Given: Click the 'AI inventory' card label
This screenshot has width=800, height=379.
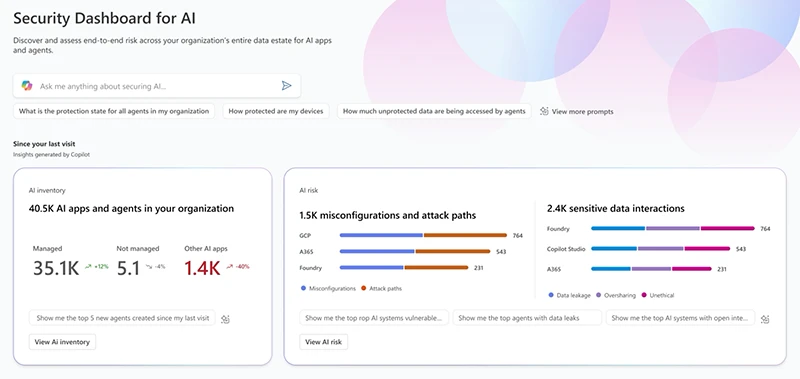Looking at the screenshot, I should coord(47,190).
